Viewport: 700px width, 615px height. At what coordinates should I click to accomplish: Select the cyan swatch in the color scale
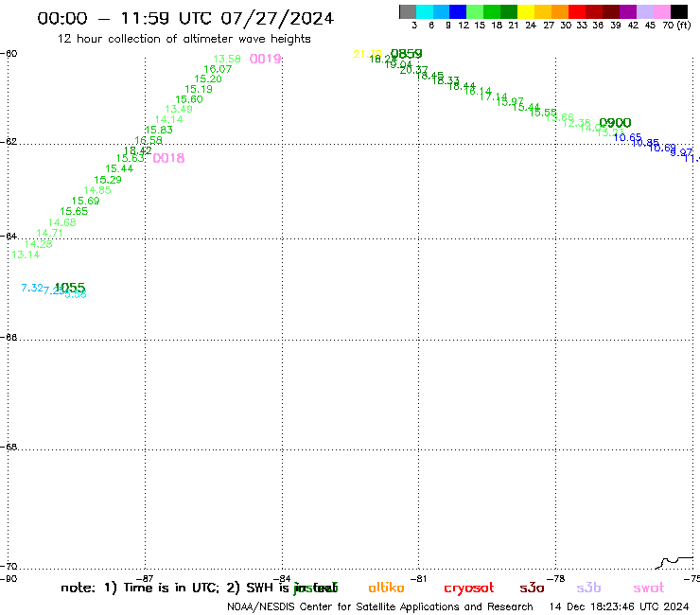[x=425, y=11]
